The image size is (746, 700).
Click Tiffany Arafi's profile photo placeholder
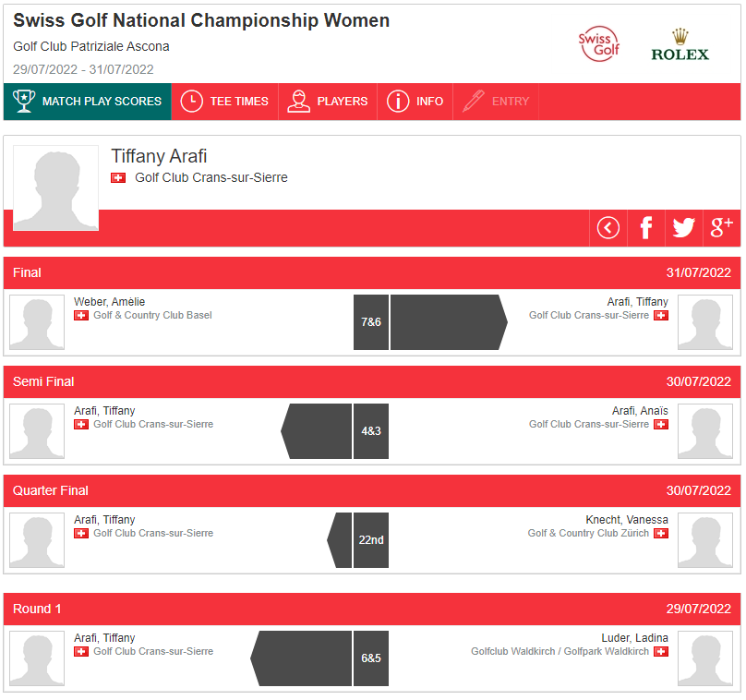point(56,188)
